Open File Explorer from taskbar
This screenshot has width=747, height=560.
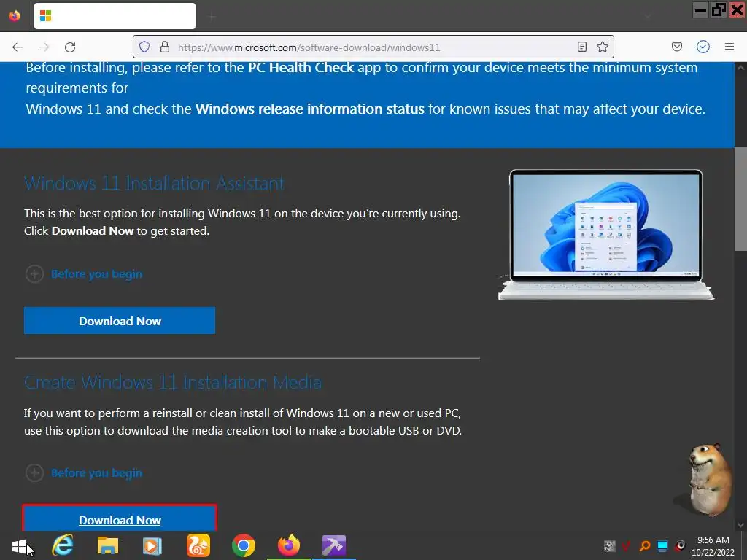pos(108,545)
